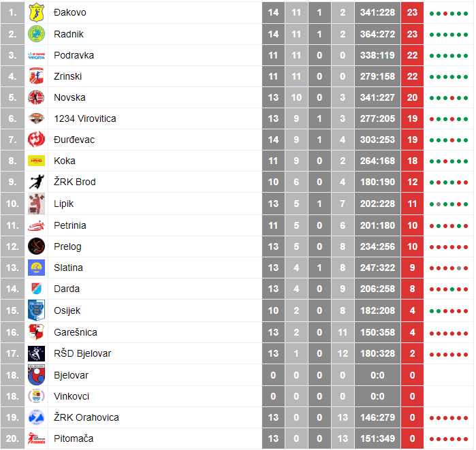The width and height of the screenshot is (476, 450).
Task: Select the Zrinski club crest
Action: click(x=36, y=76)
